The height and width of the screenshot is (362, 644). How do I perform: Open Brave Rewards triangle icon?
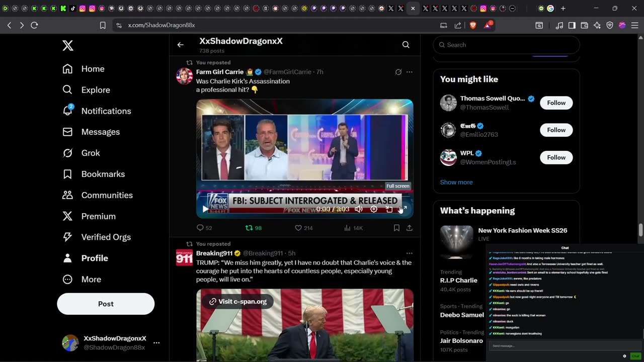(488, 25)
